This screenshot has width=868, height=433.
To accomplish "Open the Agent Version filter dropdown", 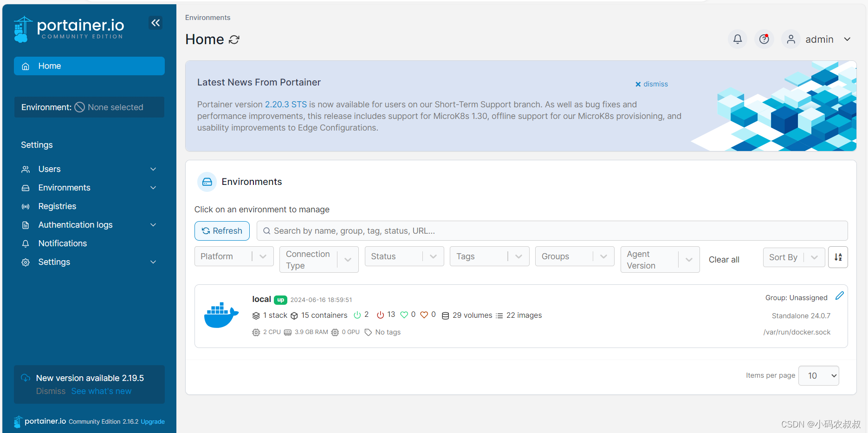I will 660,260.
